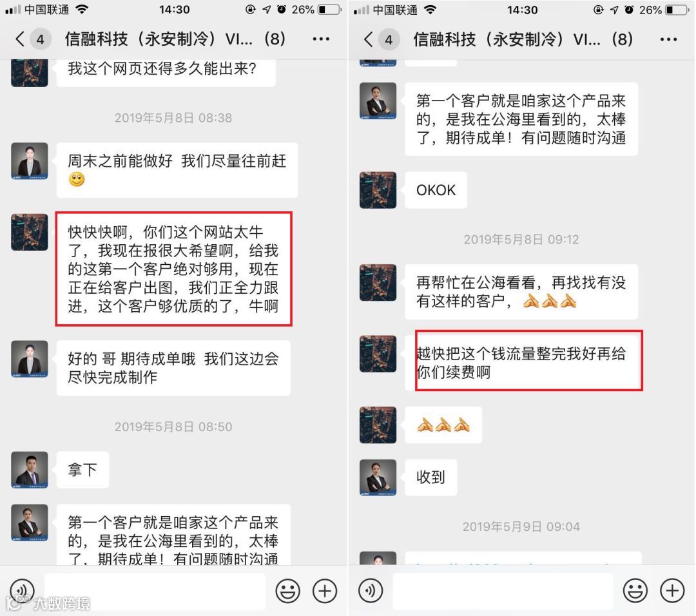Viewport: 696px width, 616px height.
Task: Focus the message input field in left chat
Action: [155, 591]
